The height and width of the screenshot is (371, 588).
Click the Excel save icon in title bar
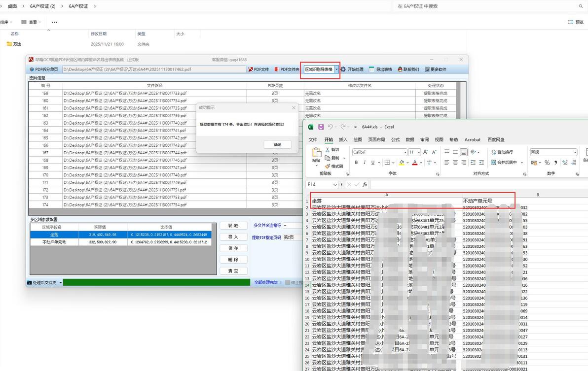click(321, 127)
